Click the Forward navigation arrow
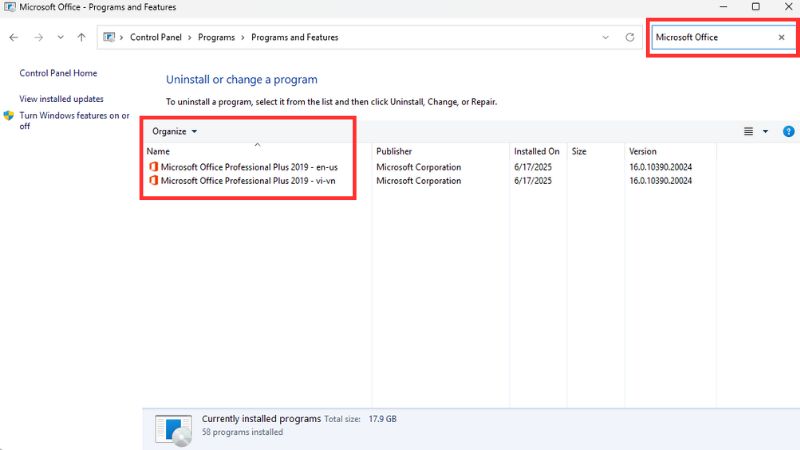Screen dimensions: 800x450 tap(37, 37)
